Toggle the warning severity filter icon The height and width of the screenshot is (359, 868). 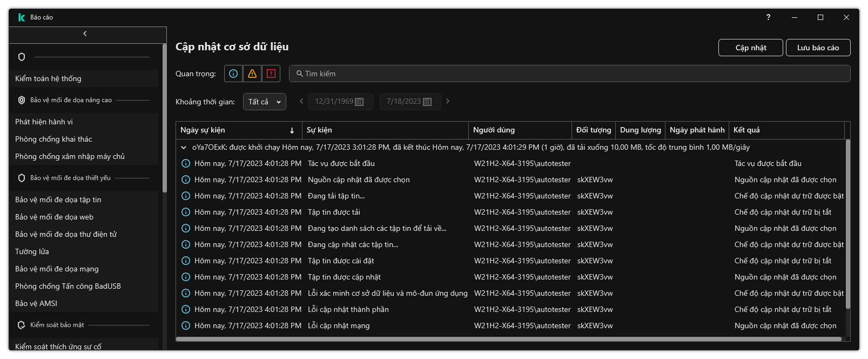click(x=252, y=74)
